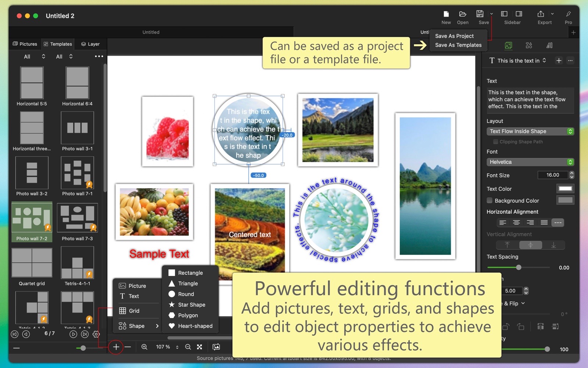The width and height of the screenshot is (588, 368).
Task: Open the Text Flow Inside Shape dropdown
Action: point(530,131)
